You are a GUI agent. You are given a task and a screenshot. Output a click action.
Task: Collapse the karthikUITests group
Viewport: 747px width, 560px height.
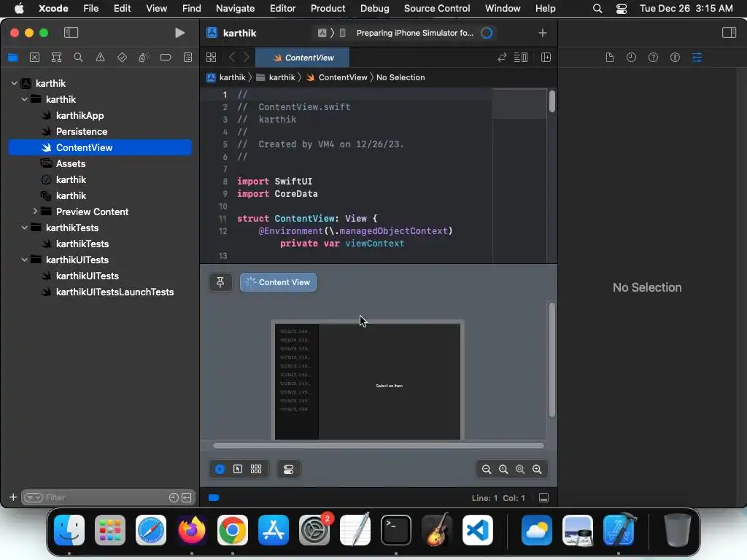(24, 260)
